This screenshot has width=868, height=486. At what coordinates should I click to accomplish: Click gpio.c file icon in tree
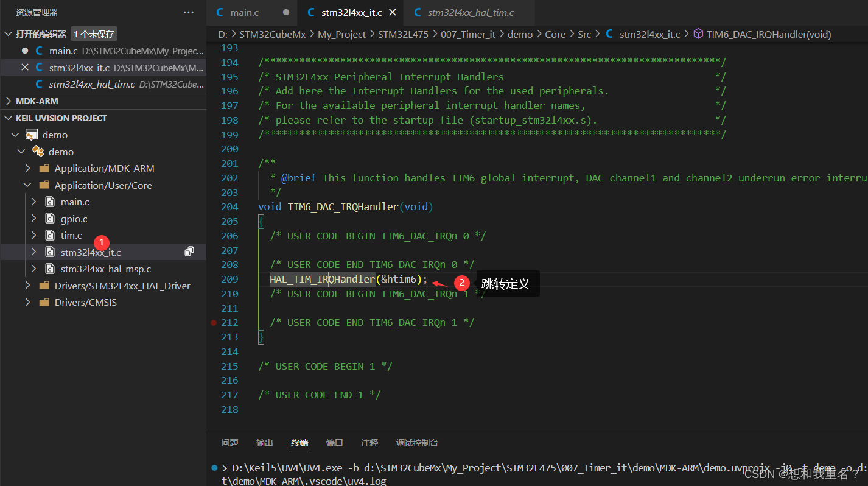point(51,219)
